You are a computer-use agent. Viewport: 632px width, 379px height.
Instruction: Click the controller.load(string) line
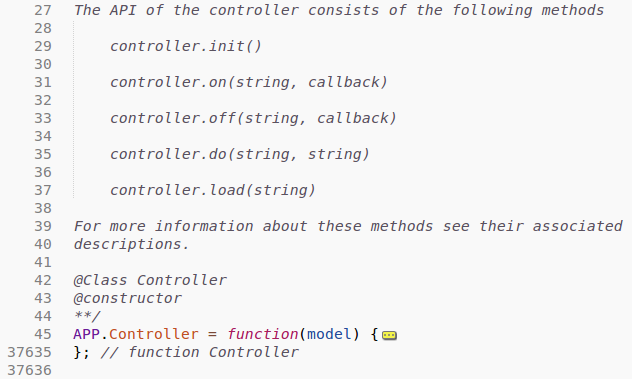click(x=213, y=190)
